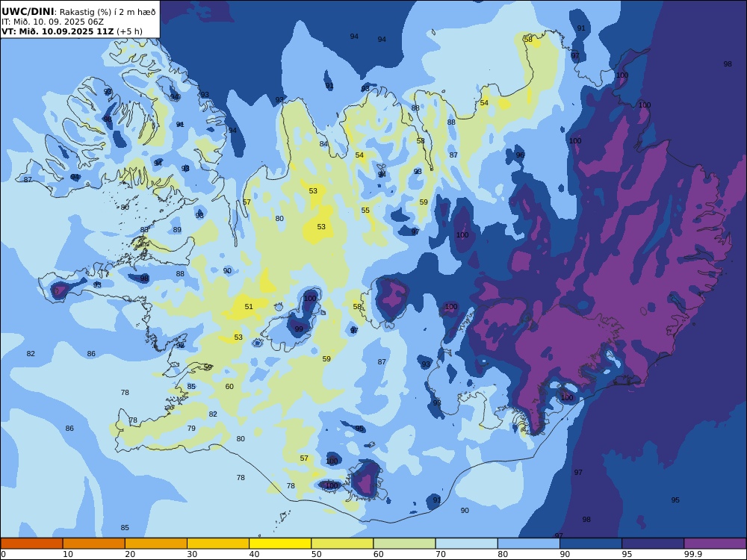Click the 30–40 golden legend swatch
Viewport: 747px width, 560px height.
[218, 544]
